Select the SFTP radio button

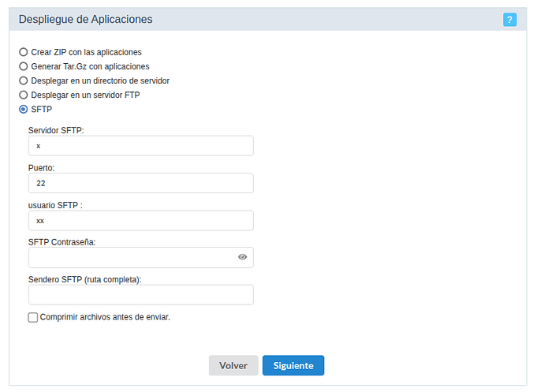24,109
